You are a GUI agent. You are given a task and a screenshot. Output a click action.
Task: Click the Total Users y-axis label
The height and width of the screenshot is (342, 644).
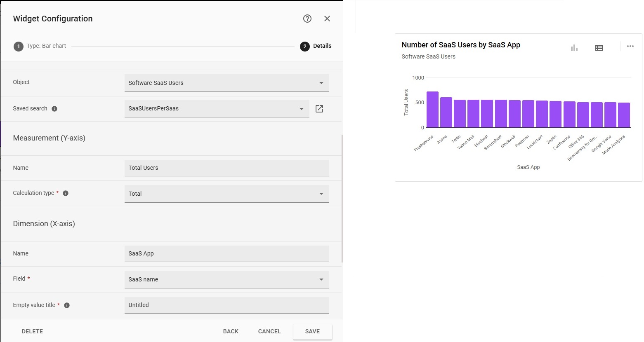pyautogui.click(x=406, y=102)
